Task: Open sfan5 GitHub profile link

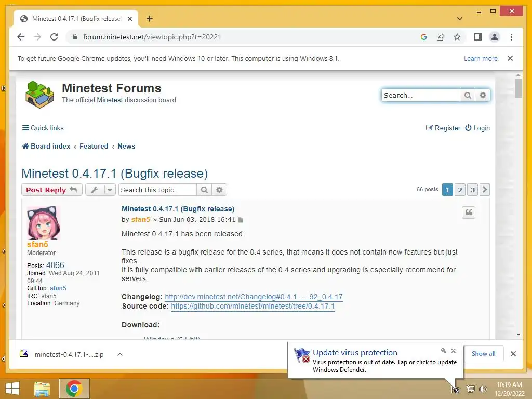Action: pyautogui.click(x=58, y=288)
